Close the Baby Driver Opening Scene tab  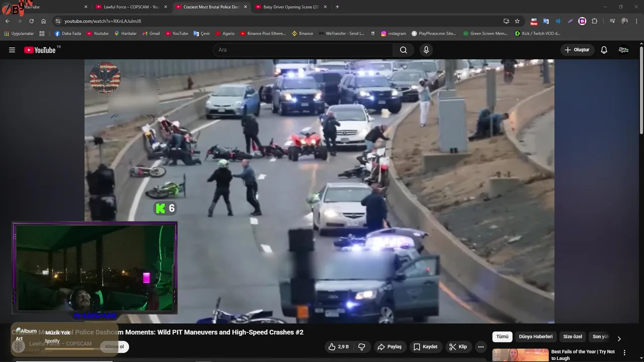325,7
